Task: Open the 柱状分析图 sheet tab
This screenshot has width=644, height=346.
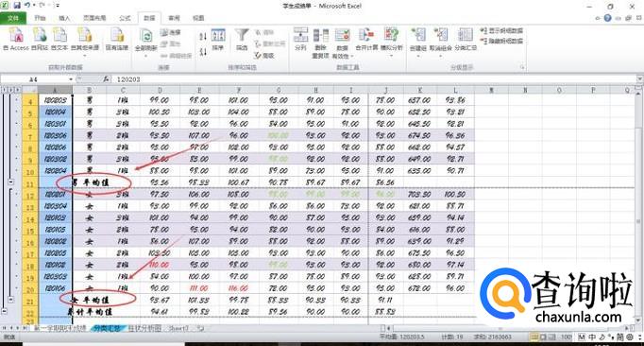Action: [x=144, y=328]
